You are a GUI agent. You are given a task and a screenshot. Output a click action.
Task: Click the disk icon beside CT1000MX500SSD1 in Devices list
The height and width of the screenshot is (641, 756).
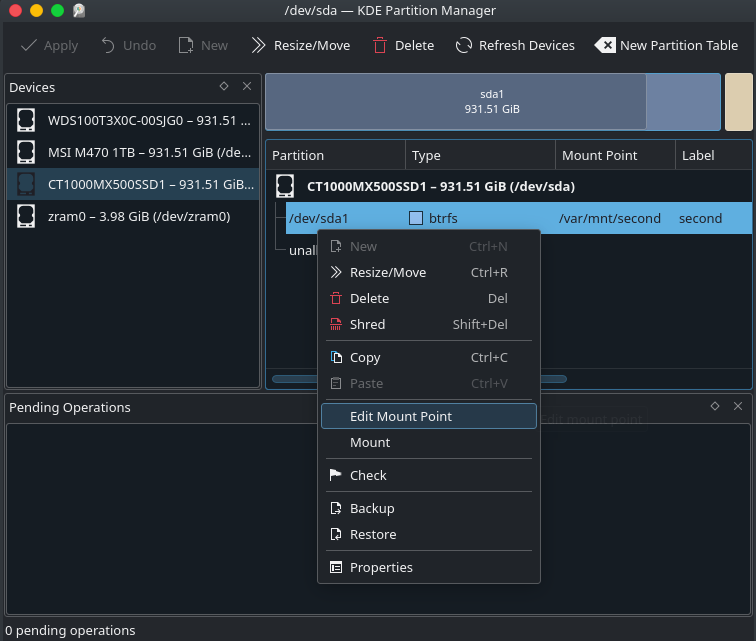[x=26, y=184]
